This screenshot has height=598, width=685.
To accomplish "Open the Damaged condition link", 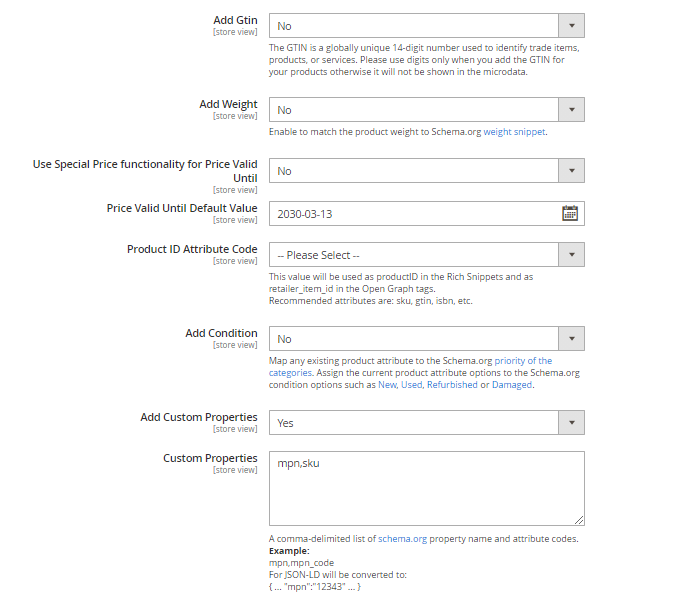I will tap(510, 385).
